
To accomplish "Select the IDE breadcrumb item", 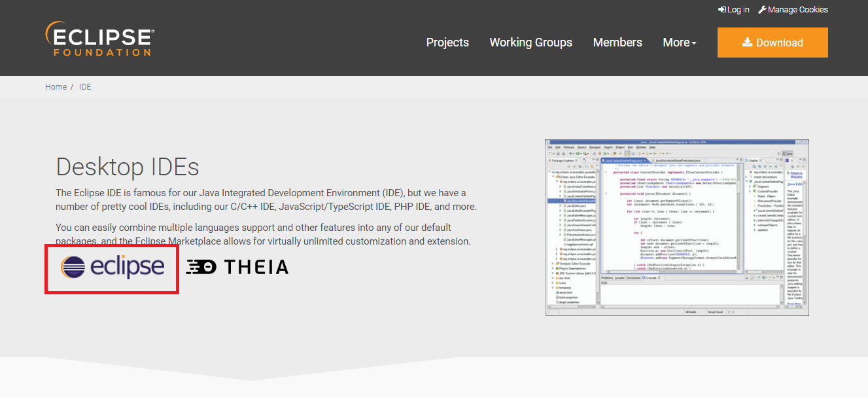I will (x=85, y=87).
